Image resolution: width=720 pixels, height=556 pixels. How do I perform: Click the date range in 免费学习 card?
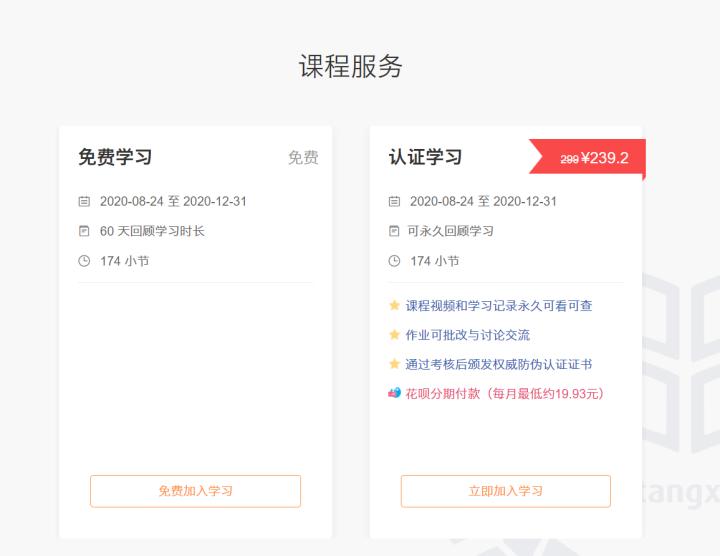point(173,201)
